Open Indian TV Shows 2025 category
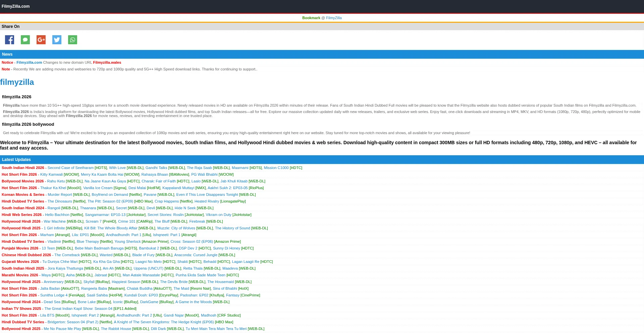The image size is (644, 333). tap(21, 309)
